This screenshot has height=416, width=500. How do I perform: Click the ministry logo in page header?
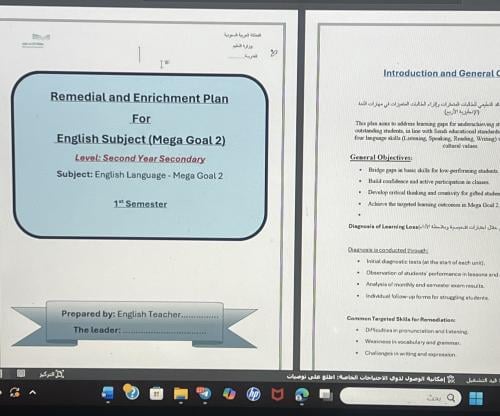pos(36,40)
